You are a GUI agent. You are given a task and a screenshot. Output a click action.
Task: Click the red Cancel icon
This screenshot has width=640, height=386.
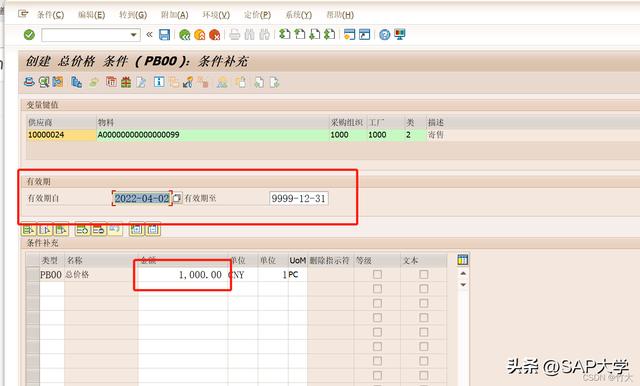pyautogui.click(x=214, y=35)
